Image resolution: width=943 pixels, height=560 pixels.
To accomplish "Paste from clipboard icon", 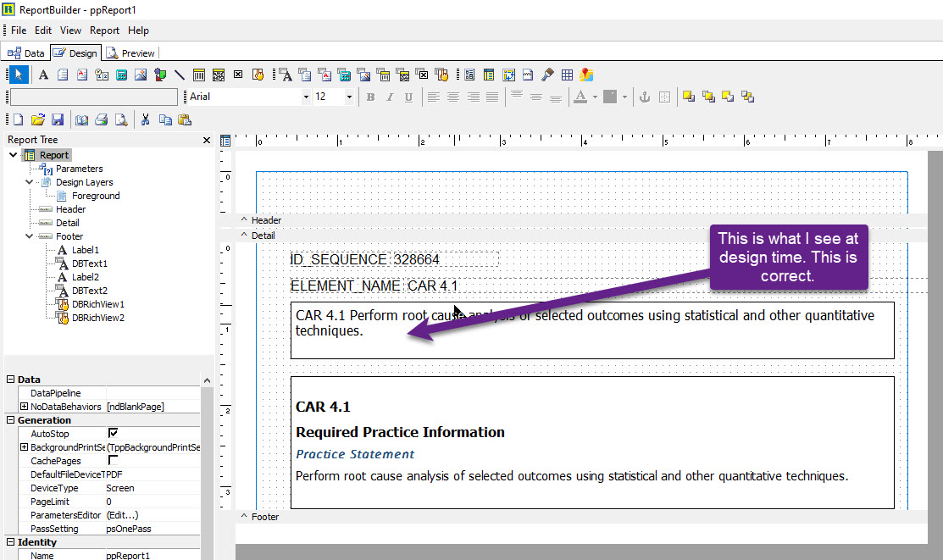I will click(x=185, y=119).
